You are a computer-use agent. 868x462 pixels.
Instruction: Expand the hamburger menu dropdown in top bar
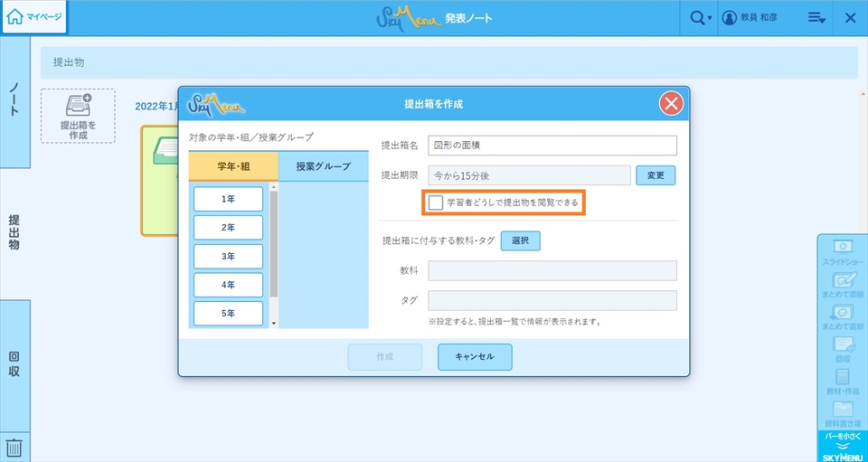[x=816, y=18]
